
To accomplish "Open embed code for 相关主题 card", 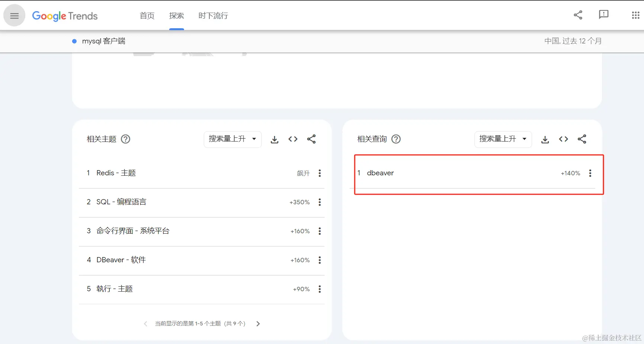I will click(293, 139).
